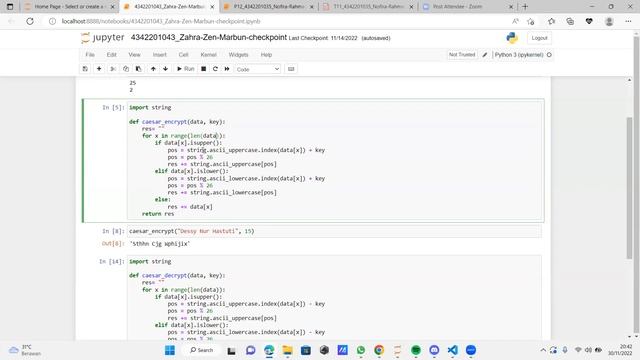Open Microsoft Edge from the taskbar
This screenshot has height=360, width=640.
pyautogui.click(x=269, y=350)
